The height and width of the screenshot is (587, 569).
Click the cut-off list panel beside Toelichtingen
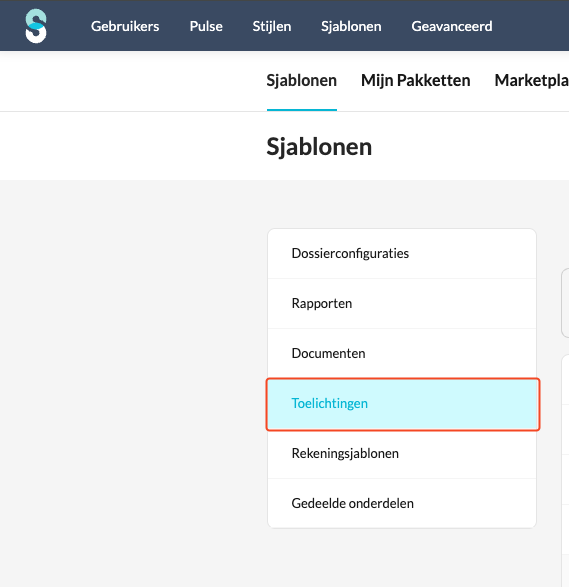(565, 471)
